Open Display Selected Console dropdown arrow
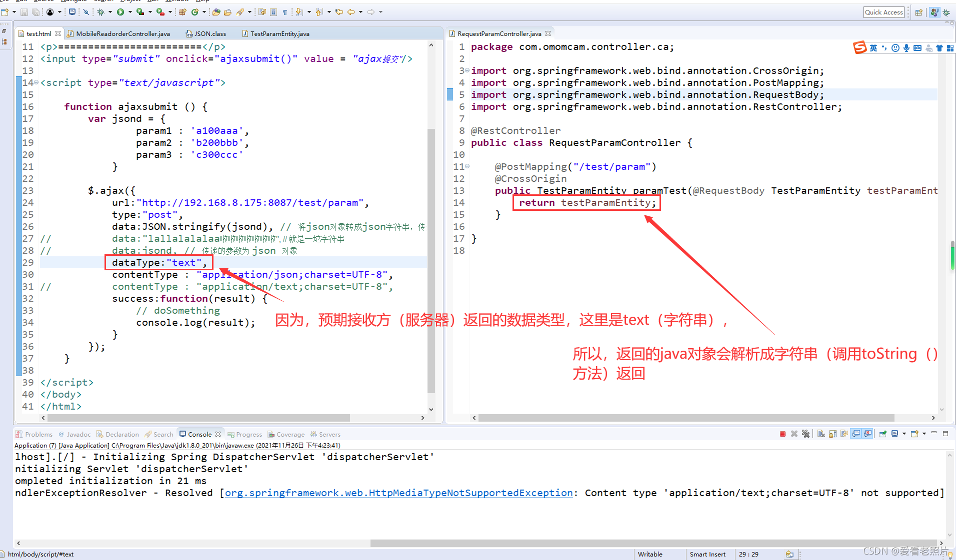The width and height of the screenshot is (956, 560). [x=904, y=434]
